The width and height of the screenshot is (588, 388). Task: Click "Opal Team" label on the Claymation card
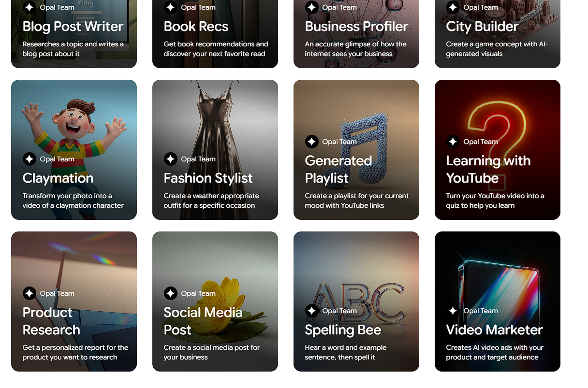click(57, 159)
